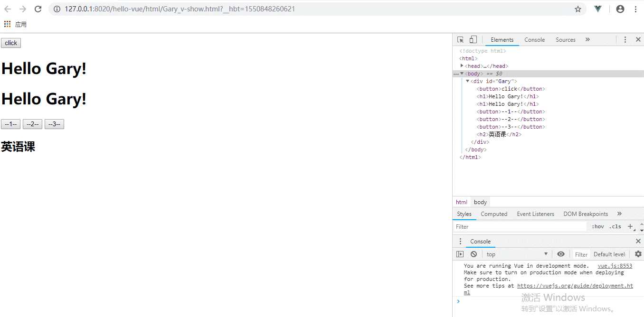Collapse the body element node

pos(462,74)
